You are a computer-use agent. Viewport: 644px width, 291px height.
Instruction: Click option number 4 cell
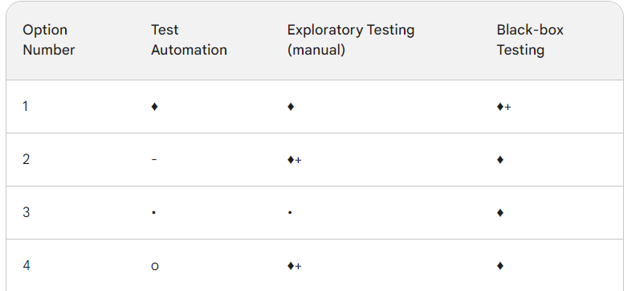pos(26,265)
